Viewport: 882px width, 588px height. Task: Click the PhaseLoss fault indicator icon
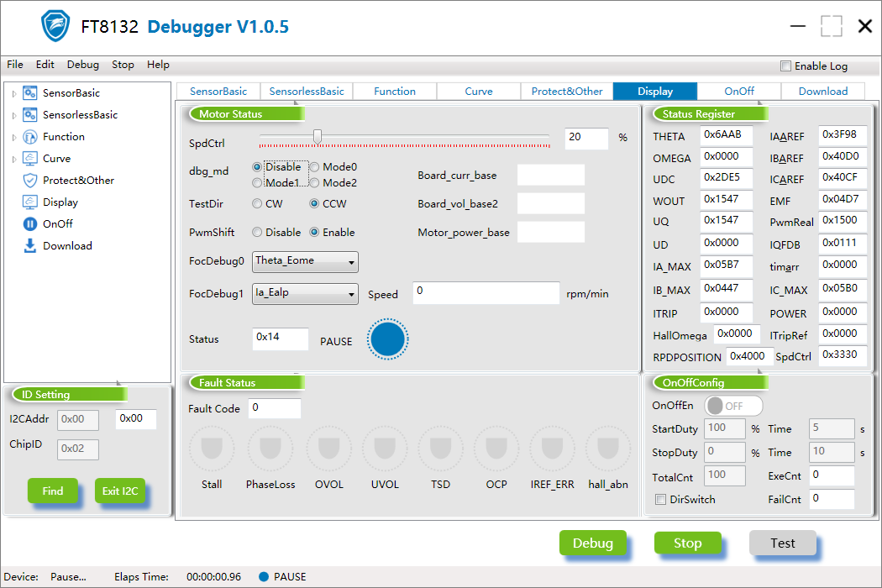pos(270,449)
